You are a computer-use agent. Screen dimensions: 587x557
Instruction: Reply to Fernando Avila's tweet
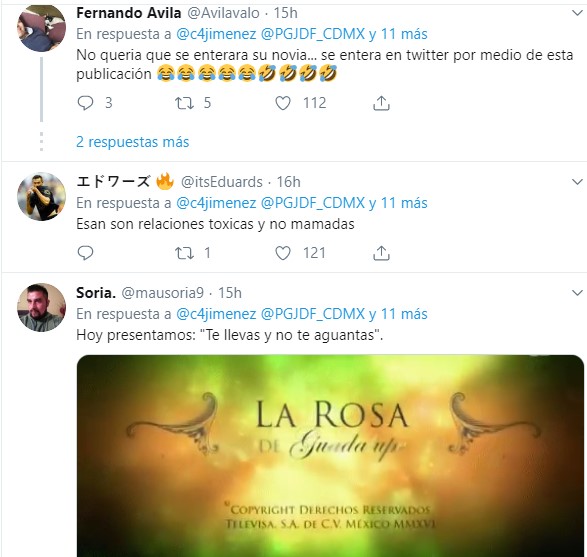click(x=85, y=103)
